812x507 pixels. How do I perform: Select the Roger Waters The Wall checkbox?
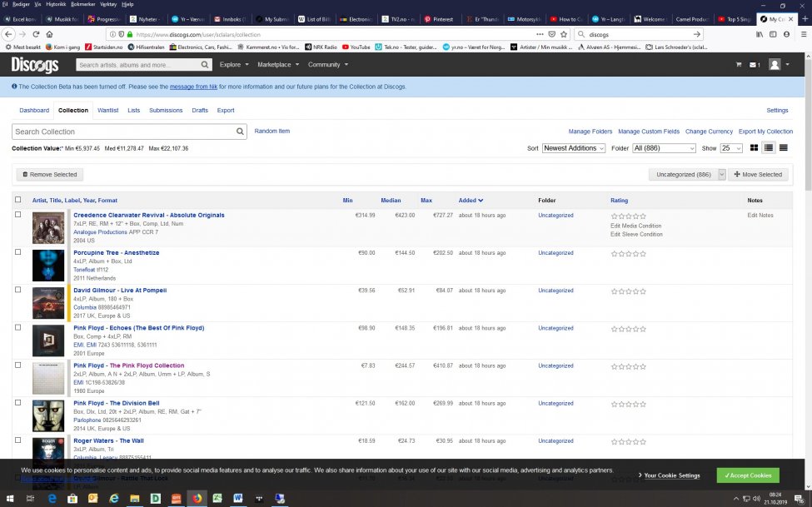click(x=18, y=440)
